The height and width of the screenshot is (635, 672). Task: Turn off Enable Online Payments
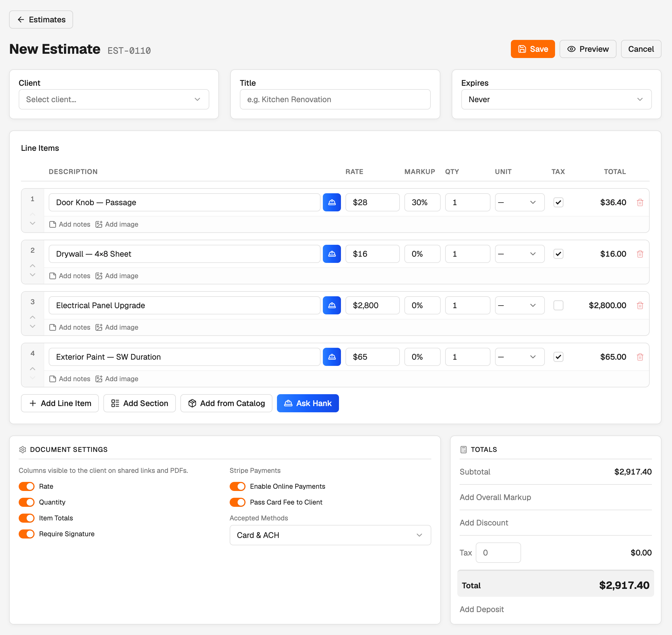point(237,486)
